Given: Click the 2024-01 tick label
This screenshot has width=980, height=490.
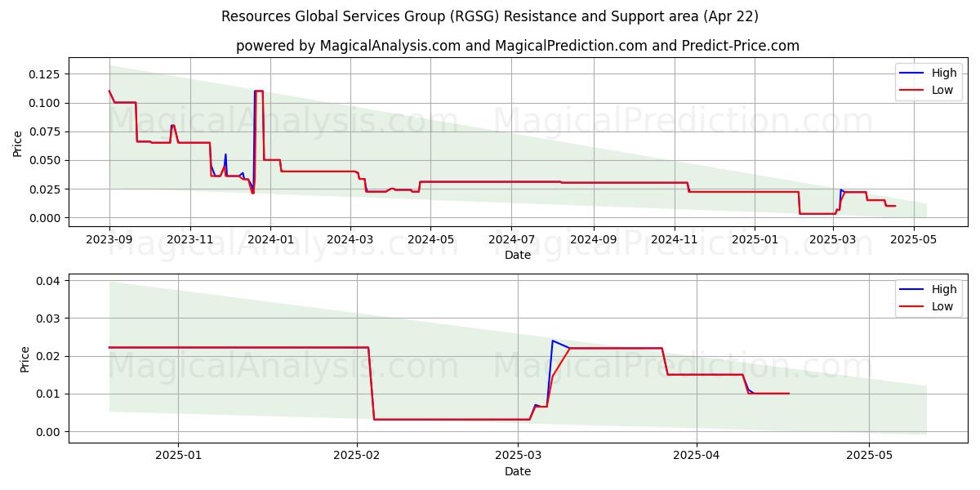Looking at the screenshot, I should pyautogui.click(x=270, y=239).
